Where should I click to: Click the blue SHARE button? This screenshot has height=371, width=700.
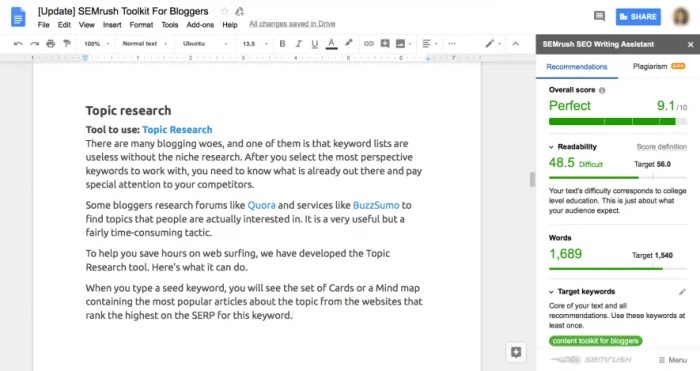tap(638, 17)
